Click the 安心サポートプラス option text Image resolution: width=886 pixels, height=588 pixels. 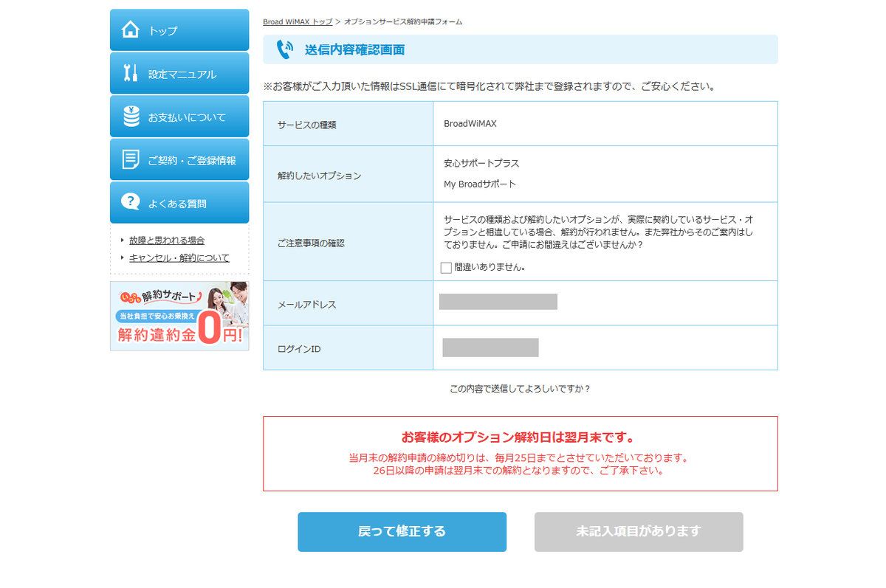[481, 163]
